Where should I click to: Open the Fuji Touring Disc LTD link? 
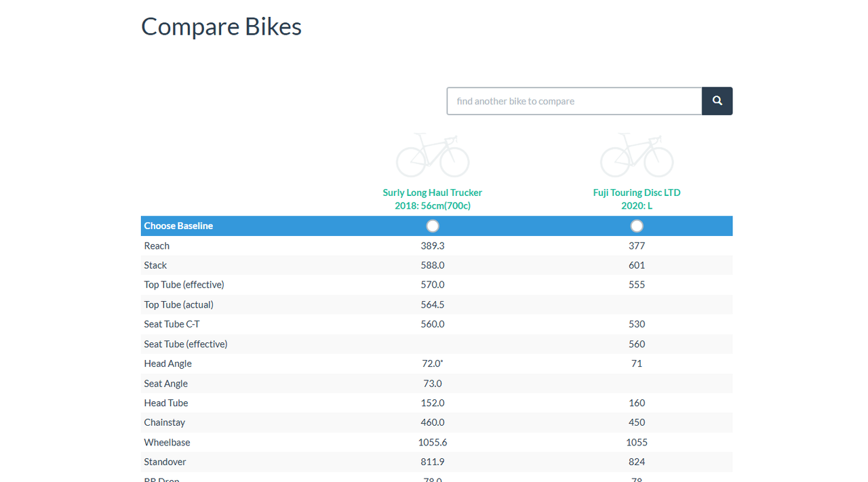tap(637, 199)
